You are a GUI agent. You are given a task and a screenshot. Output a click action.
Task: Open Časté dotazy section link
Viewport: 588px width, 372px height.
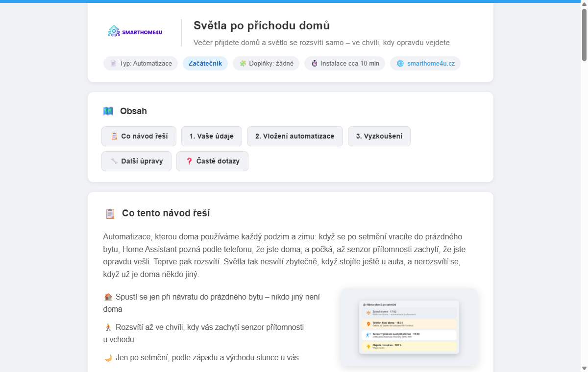212,161
